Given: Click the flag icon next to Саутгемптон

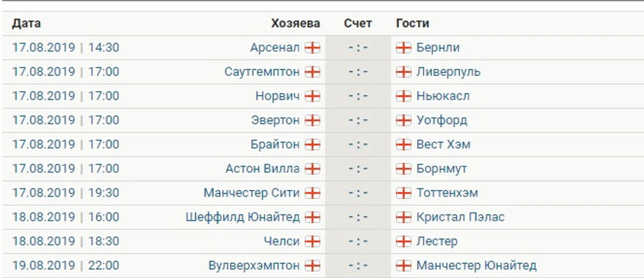Looking at the screenshot, I should (x=312, y=72).
